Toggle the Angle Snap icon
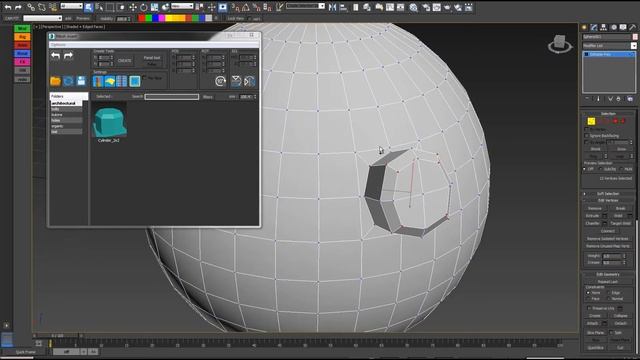The width and height of the screenshot is (640, 360). click(x=246, y=7)
